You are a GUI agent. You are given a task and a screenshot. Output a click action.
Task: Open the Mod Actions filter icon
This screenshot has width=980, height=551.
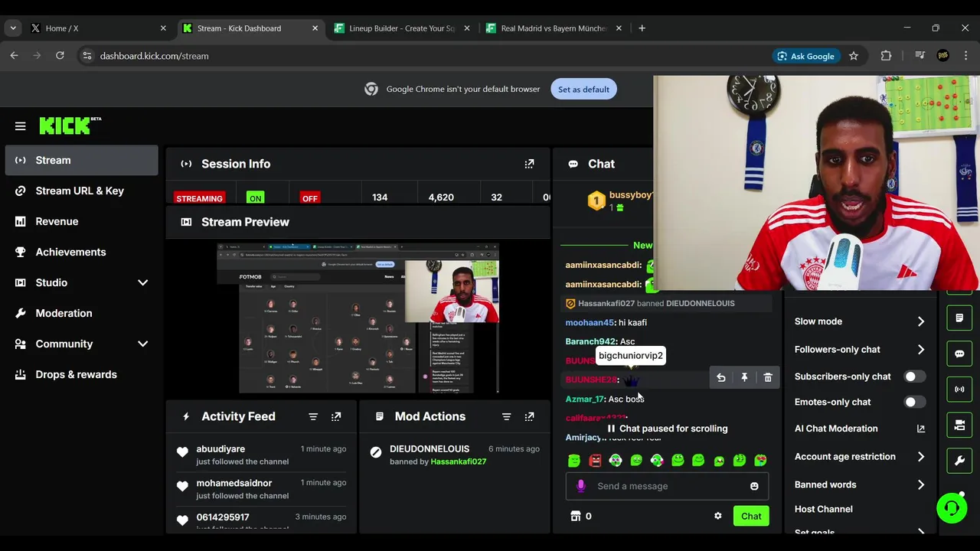click(x=506, y=416)
